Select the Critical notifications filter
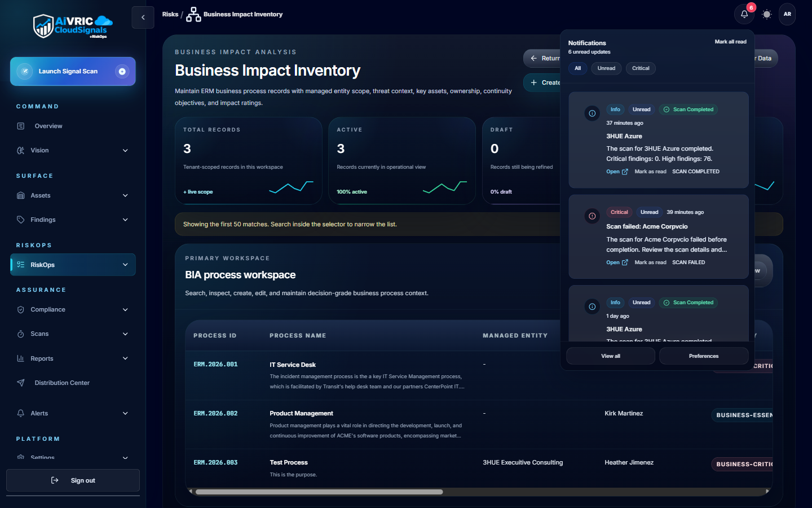Viewport: 812px width, 508px height. coord(641,68)
